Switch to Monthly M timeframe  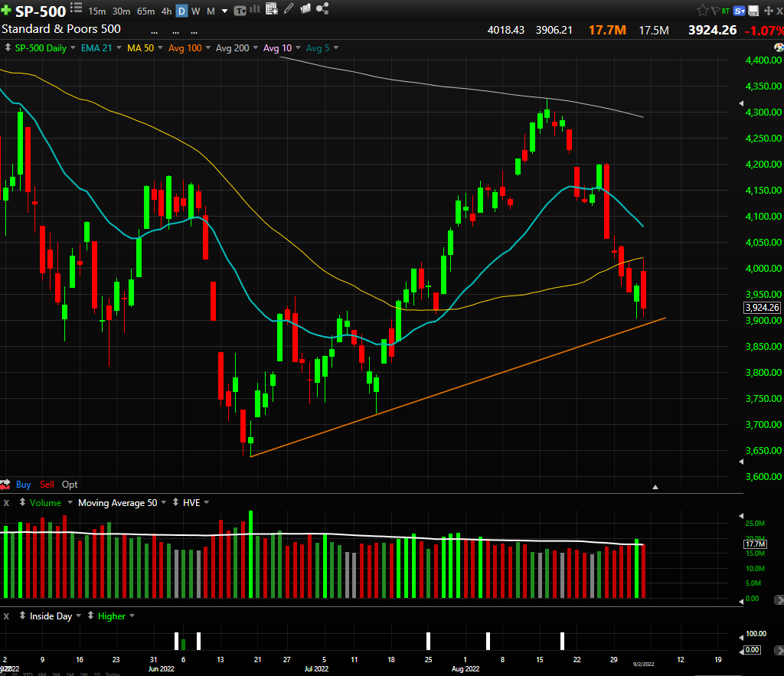tap(211, 11)
